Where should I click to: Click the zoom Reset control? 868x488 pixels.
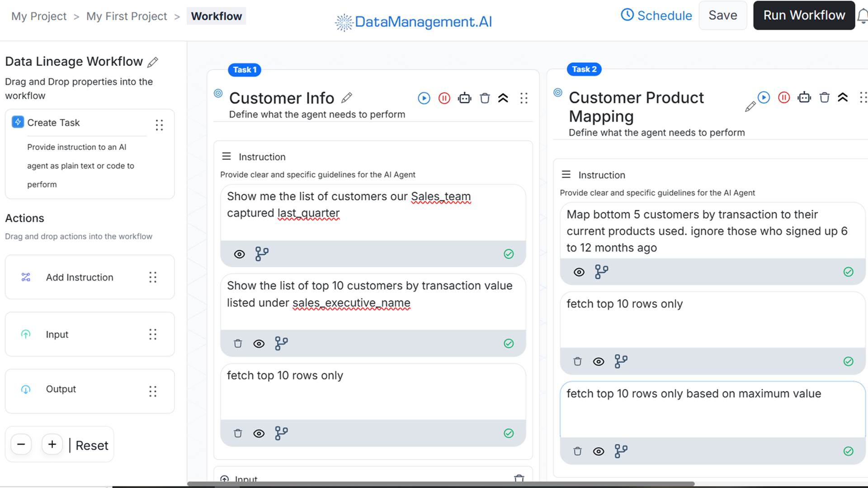(x=91, y=445)
